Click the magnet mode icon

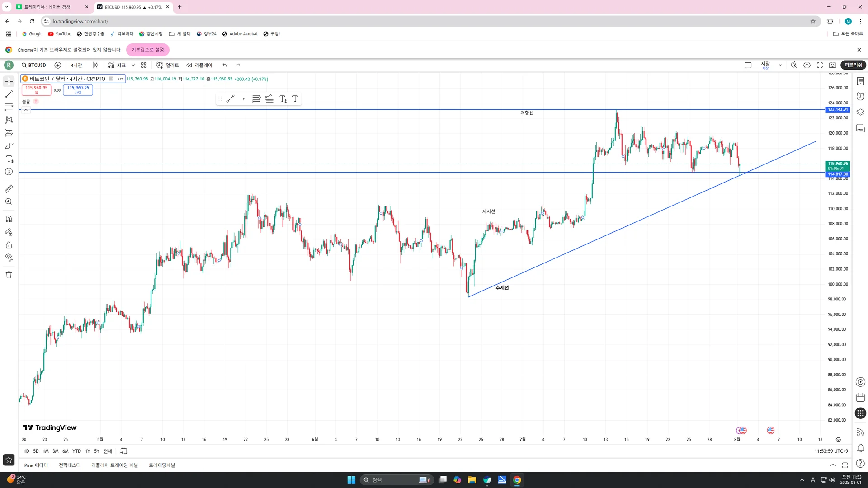point(9,219)
